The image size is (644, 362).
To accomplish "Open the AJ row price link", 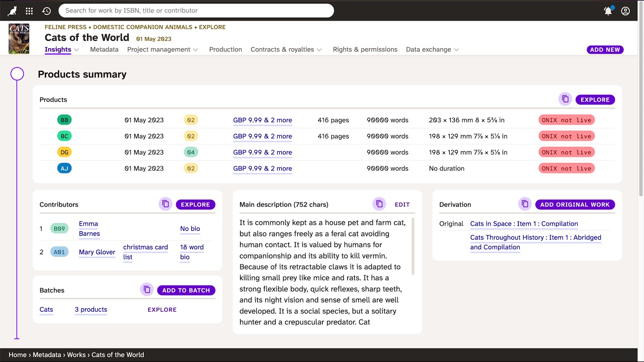I will click(263, 168).
